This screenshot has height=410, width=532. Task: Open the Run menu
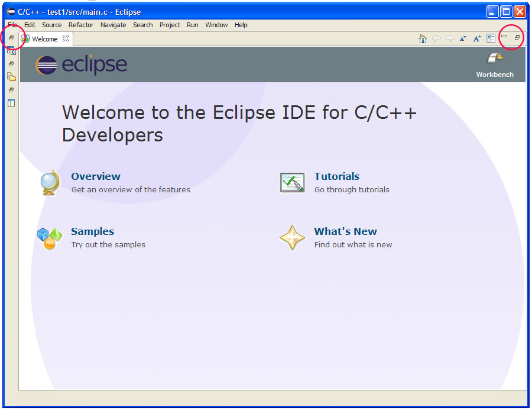click(192, 25)
